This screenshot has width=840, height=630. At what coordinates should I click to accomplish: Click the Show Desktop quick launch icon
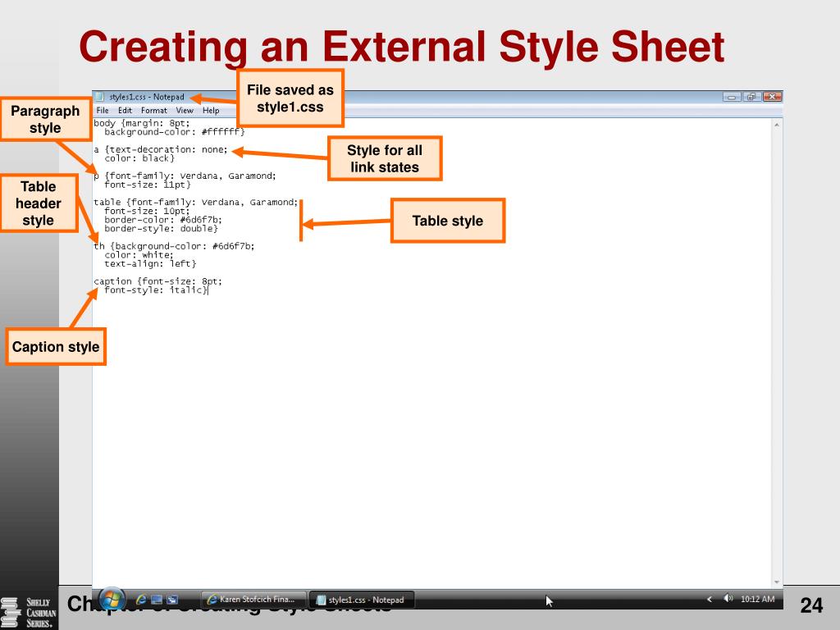157,600
